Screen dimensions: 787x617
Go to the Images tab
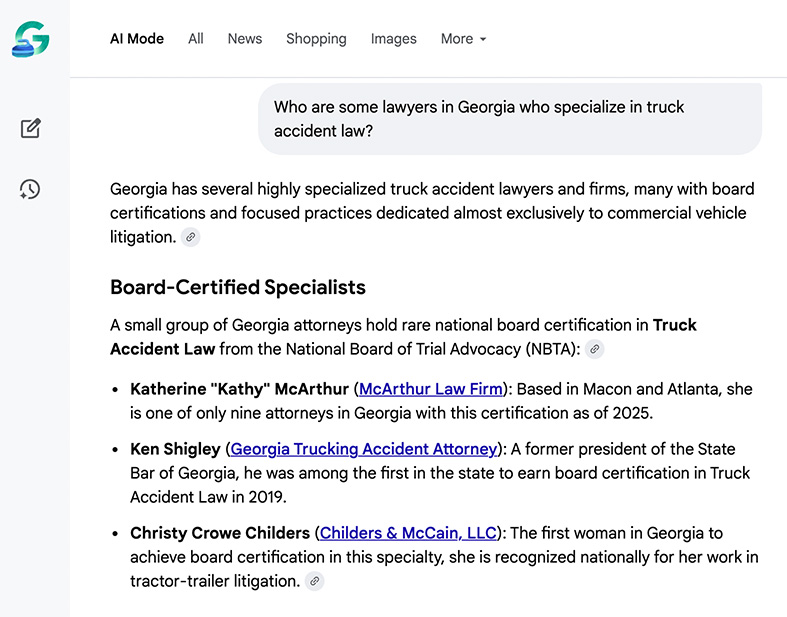tap(393, 39)
